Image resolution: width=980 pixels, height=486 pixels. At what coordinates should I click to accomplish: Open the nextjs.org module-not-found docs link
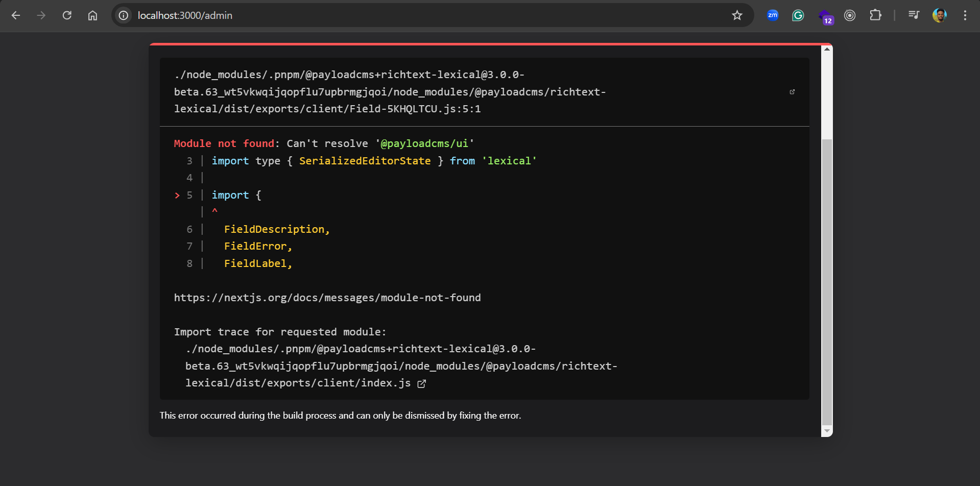(327, 298)
